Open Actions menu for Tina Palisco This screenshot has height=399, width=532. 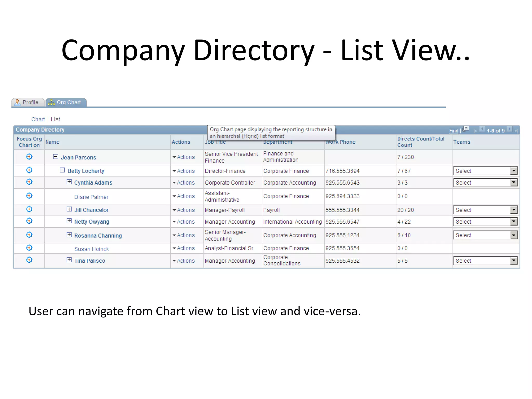[183, 261]
